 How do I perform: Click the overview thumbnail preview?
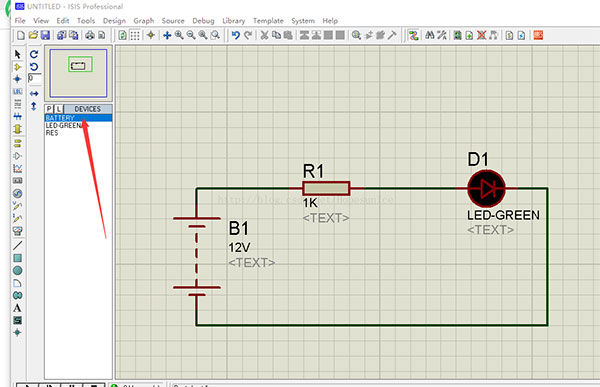pos(78,72)
